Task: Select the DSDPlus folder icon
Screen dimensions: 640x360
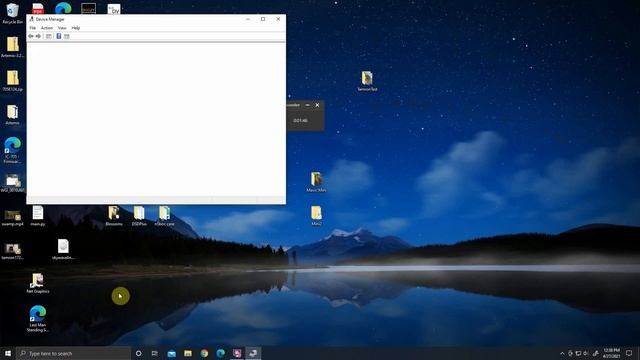Action: click(x=139, y=216)
